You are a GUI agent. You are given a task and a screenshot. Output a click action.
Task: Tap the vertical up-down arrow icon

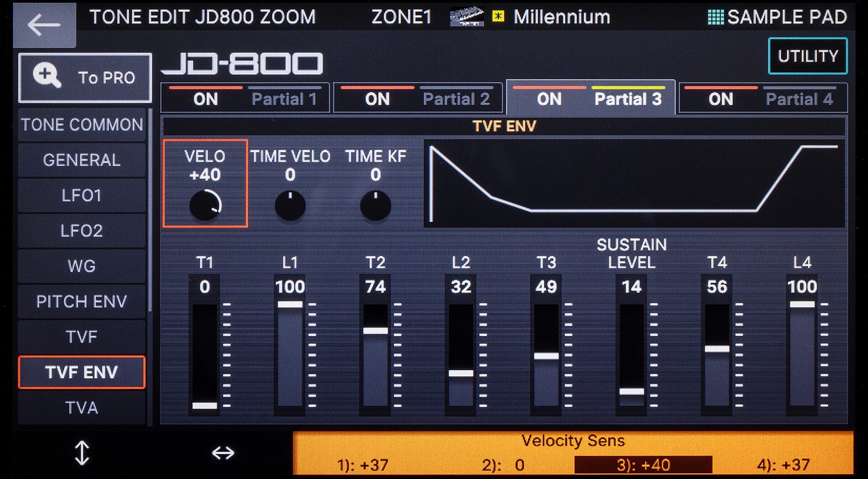click(x=82, y=453)
